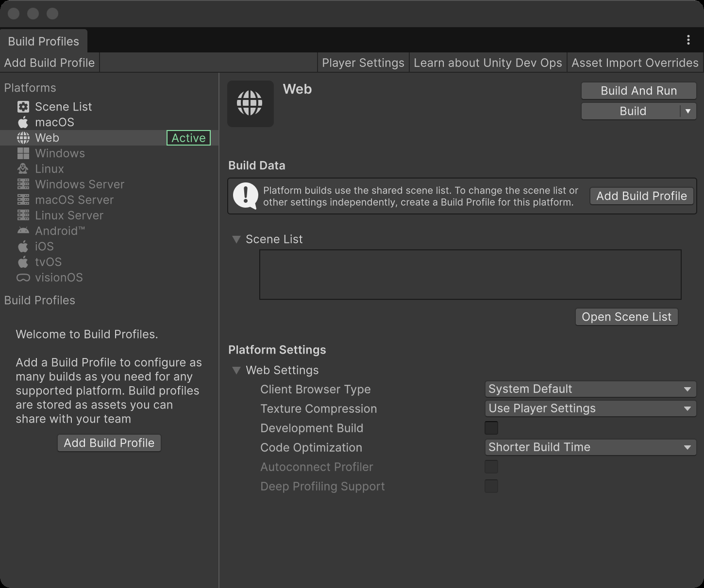The width and height of the screenshot is (704, 588).
Task: Select the Linux Server platform
Action: [x=109, y=215]
